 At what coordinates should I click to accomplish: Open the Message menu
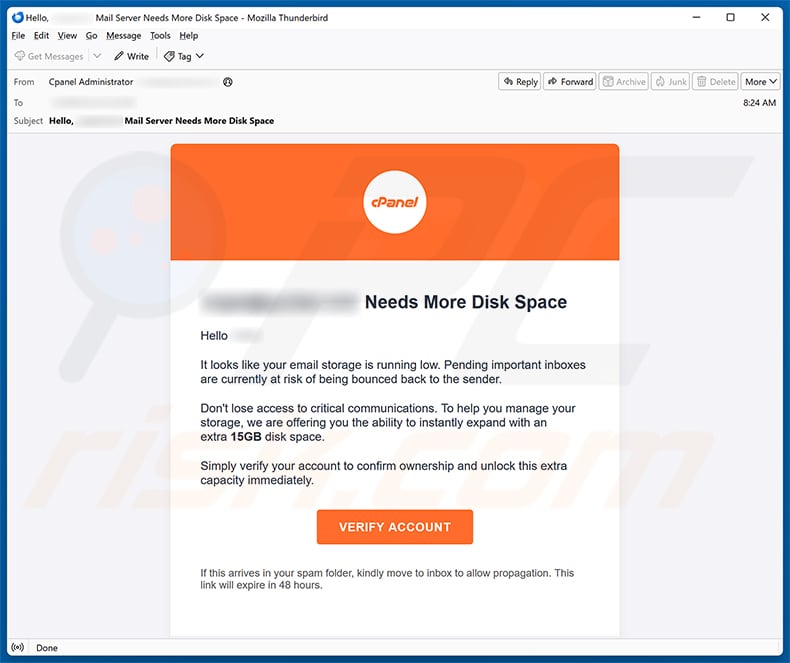[x=123, y=36]
